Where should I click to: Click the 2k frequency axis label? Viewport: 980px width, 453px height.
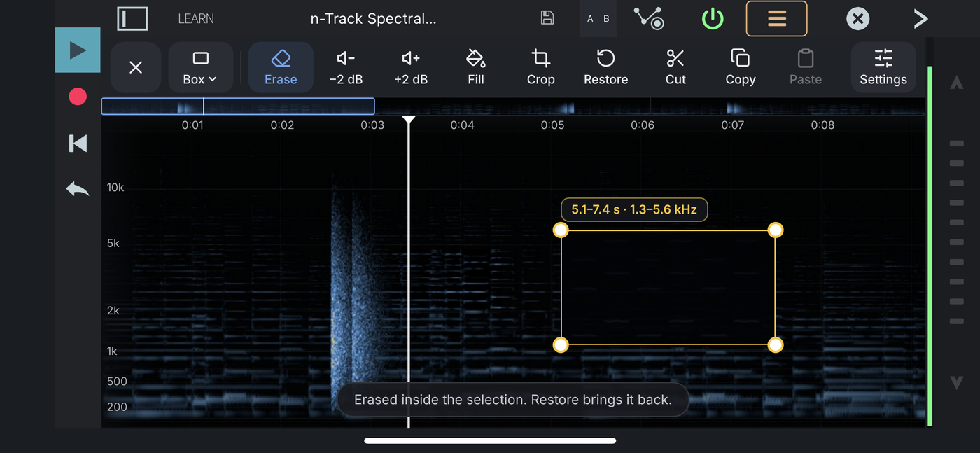[x=113, y=311]
